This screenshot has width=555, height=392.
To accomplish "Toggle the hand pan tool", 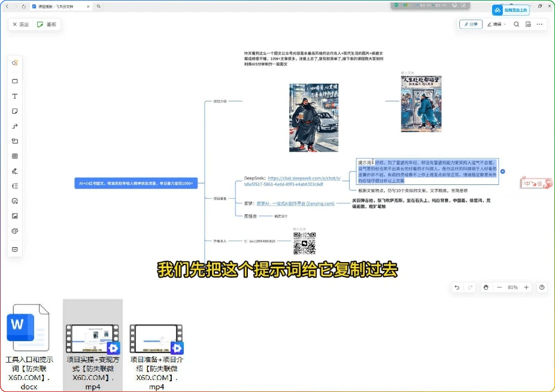I will coord(486,287).
